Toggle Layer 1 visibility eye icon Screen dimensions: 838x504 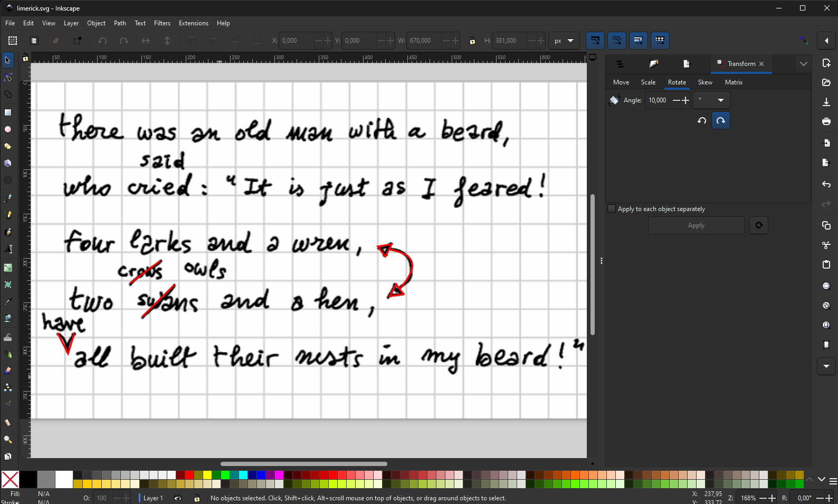coord(178,498)
